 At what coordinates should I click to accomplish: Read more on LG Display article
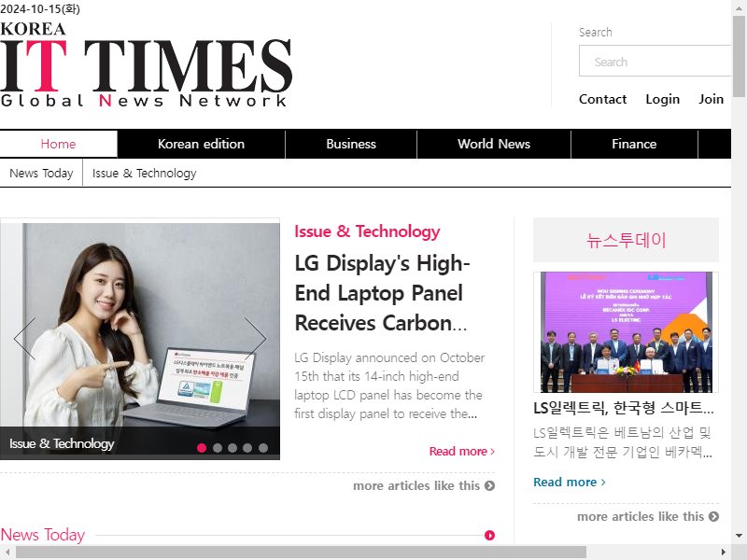tap(461, 451)
